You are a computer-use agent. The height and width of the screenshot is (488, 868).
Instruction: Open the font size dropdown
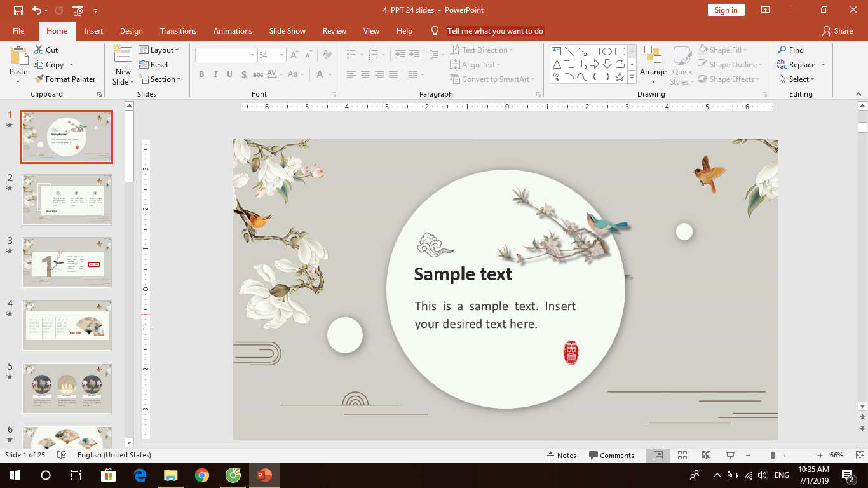tap(282, 55)
